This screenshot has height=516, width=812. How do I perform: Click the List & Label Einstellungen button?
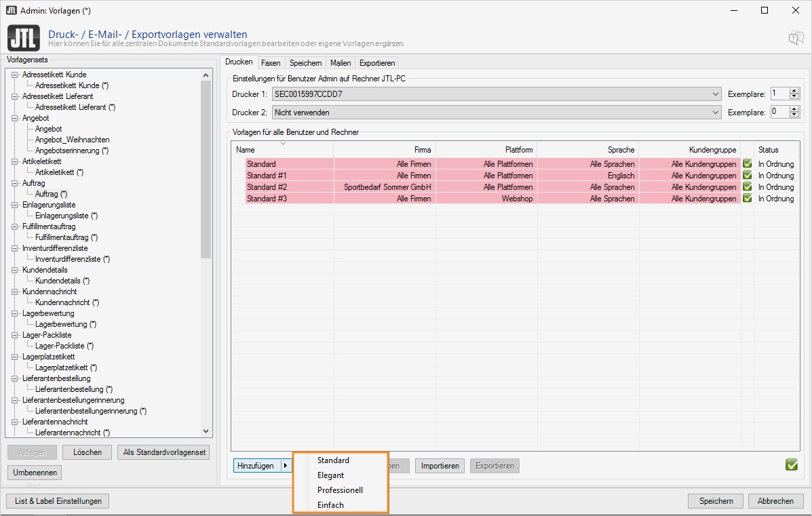click(58, 501)
